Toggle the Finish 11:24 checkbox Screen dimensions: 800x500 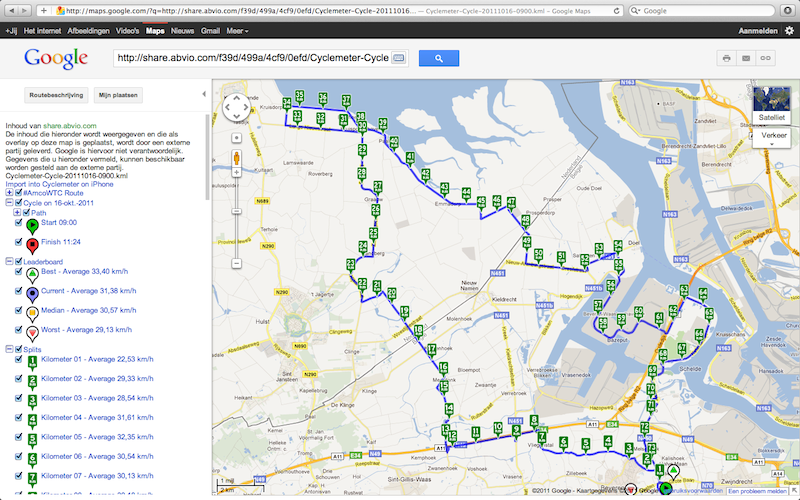coord(19,242)
